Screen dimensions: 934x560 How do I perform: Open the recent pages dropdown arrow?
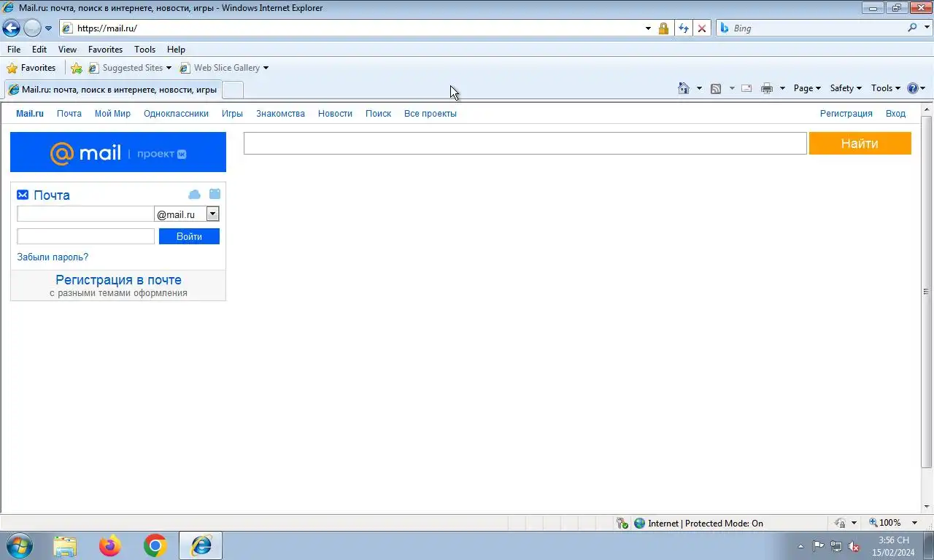click(x=48, y=28)
